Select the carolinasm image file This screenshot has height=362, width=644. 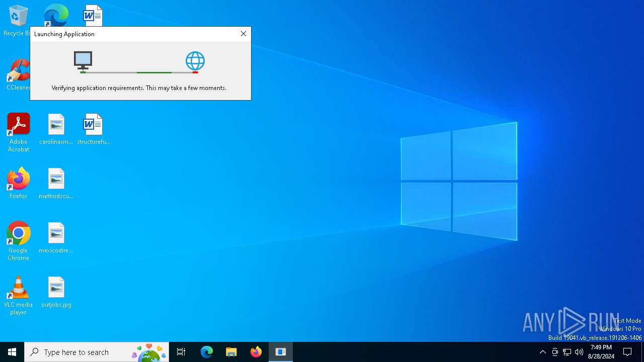[x=56, y=129]
